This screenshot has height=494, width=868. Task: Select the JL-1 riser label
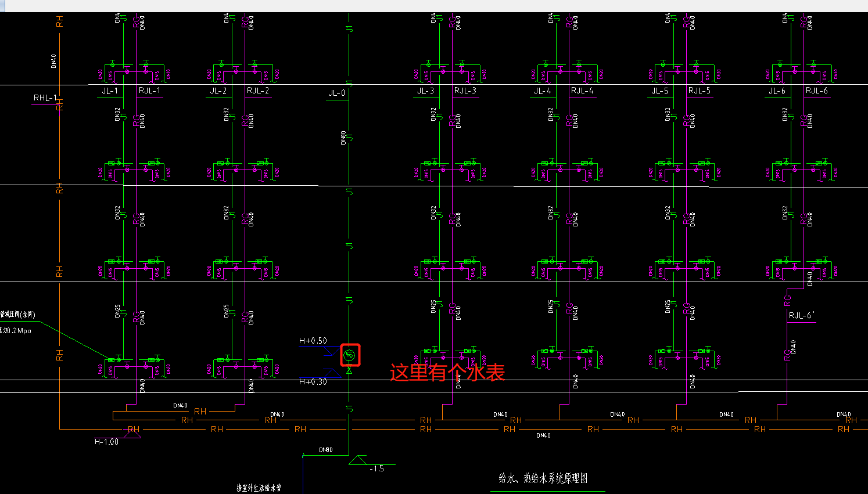point(110,91)
